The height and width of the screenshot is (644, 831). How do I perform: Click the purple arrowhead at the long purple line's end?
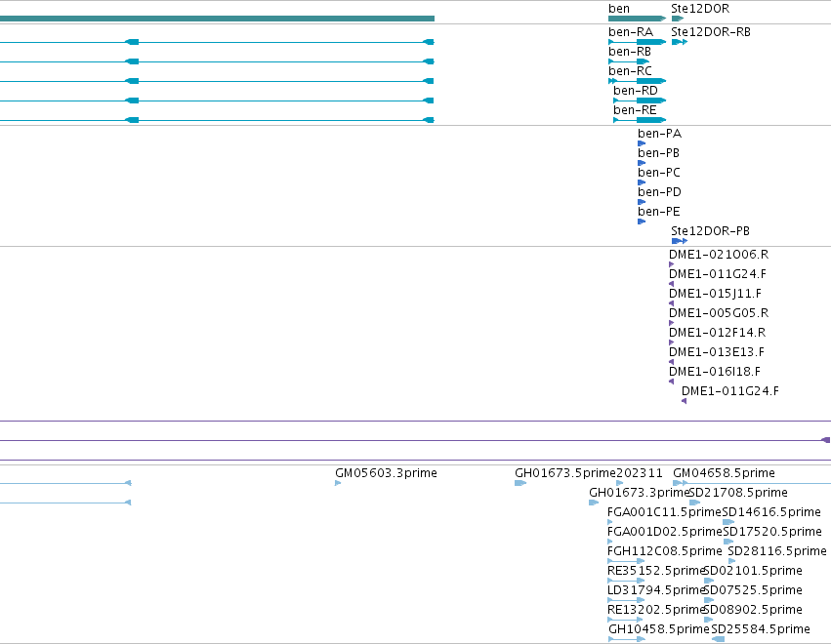point(826,441)
